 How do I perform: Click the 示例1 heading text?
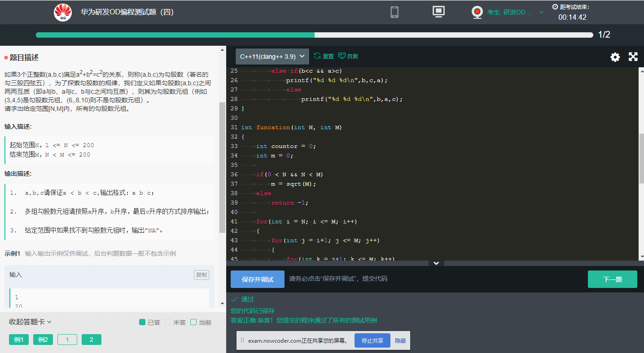pos(13,253)
